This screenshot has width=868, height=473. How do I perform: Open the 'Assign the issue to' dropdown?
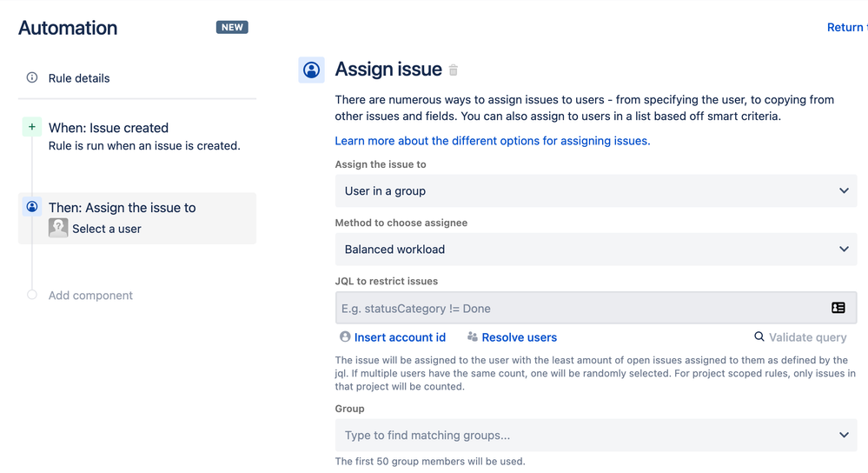[x=595, y=191]
